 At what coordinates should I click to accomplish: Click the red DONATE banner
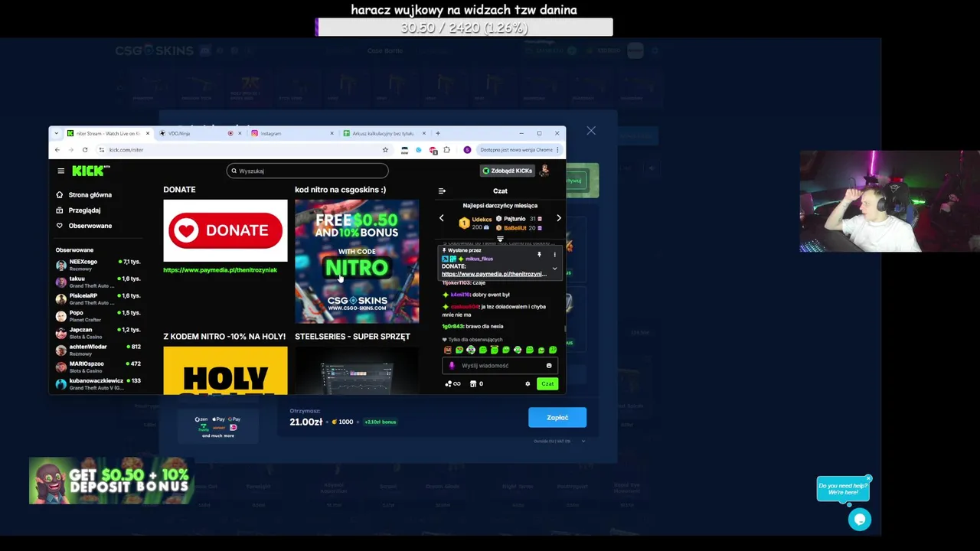click(x=225, y=230)
